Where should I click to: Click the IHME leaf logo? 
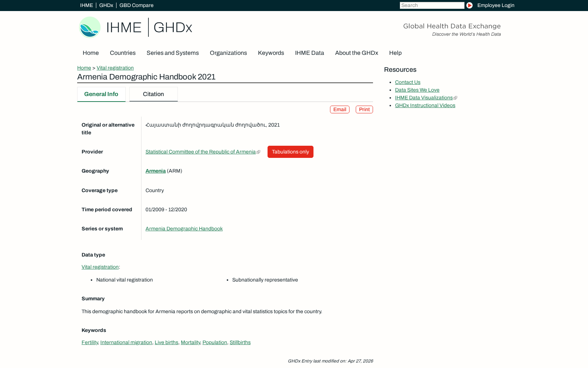[x=90, y=27]
